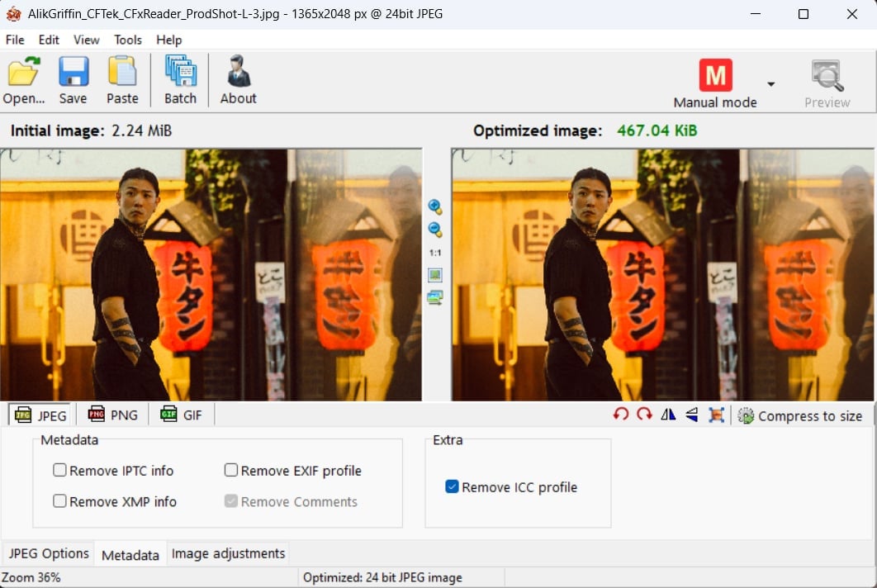877x588 pixels.
Task: Zoom in on the image preview
Action: [x=435, y=206]
